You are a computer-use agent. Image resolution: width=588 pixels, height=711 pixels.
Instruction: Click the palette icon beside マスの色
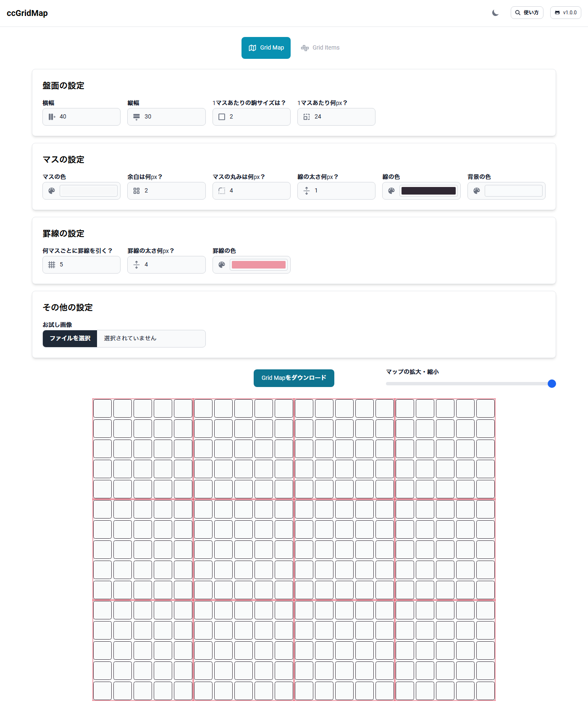click(x=52, y=191)
